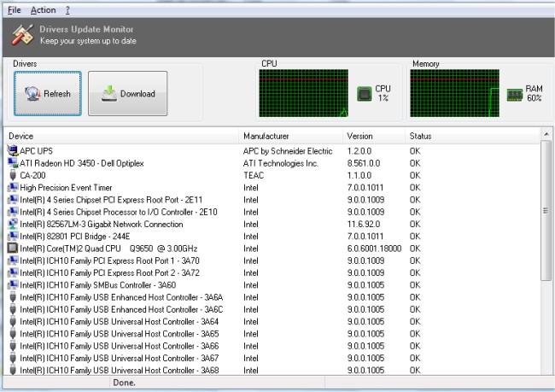Click the RAM module icon
Image resolution: width=555 pixels, height=392 pixels.
pyautogui.click(x=515, y=93)
